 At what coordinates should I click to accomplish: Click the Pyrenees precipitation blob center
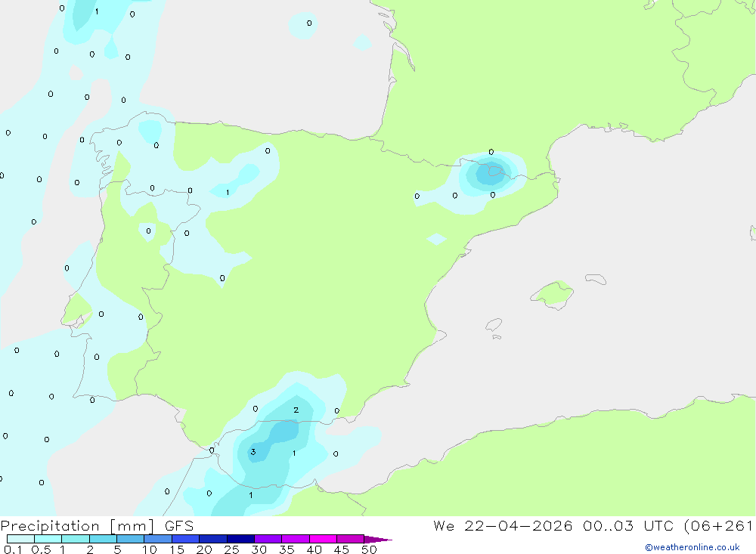[x=491, y=174]
